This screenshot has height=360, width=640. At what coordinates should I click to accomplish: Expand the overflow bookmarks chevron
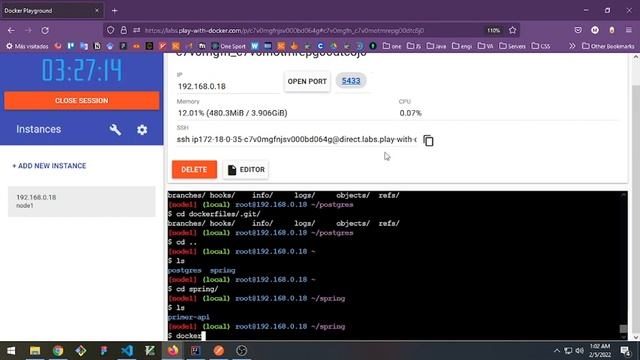[x=572, y=46]
